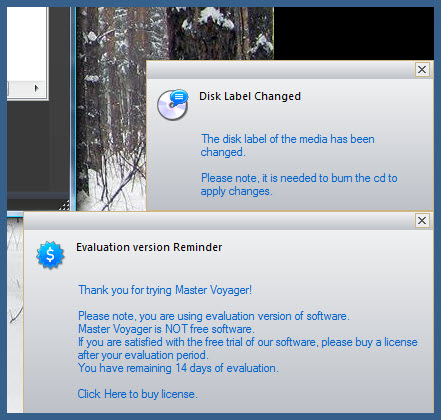Image resolution: width=441 pixels, height=420 pixels.
Task: Click the snowy forest background image
Action: coord(112,110)
